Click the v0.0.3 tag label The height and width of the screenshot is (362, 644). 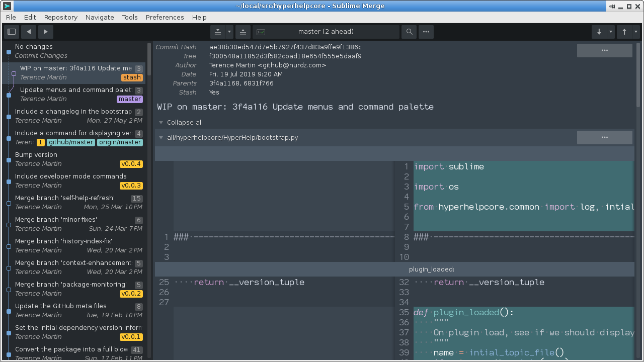tap(131, 186)
